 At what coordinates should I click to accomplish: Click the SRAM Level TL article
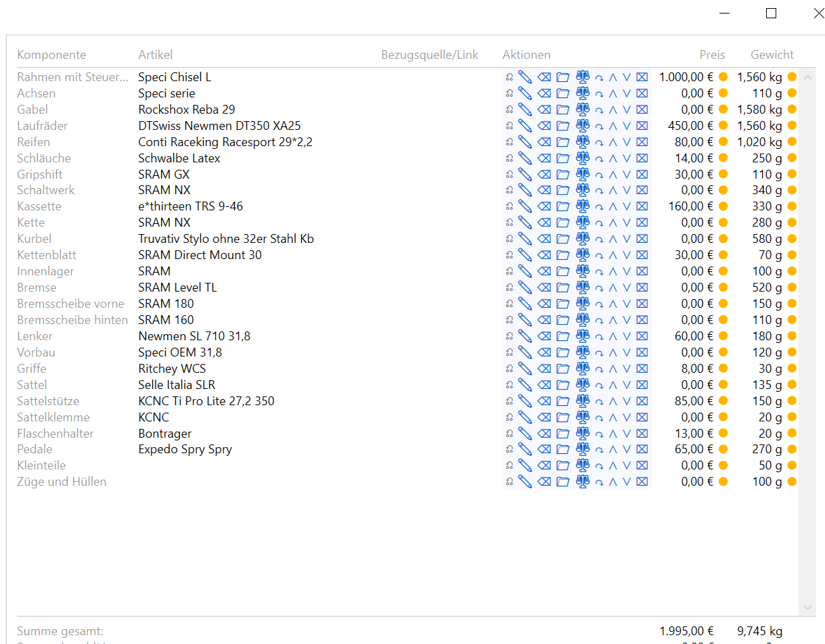point(177,287)
